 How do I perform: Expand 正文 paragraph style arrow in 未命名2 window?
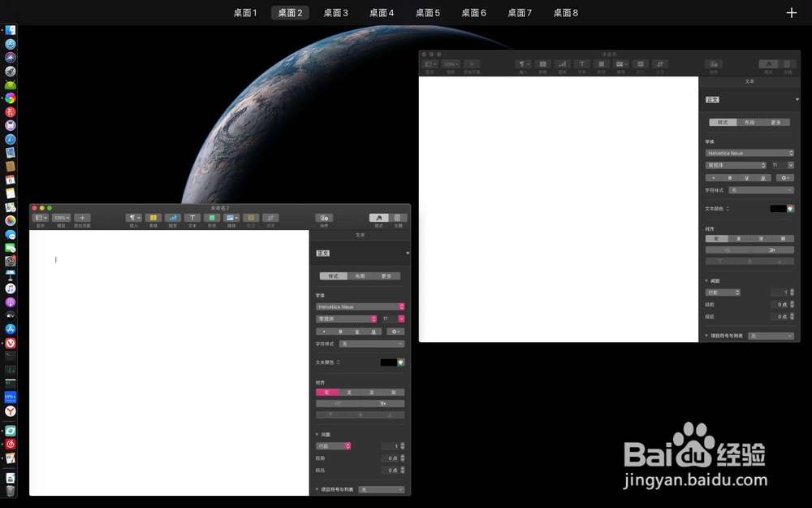coord(408,253)
